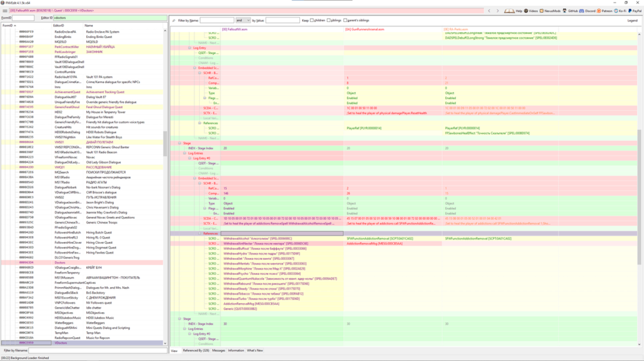Select the GenericFeralGhoul record row
The width and height of the screenshot is (644, 361).
pyautogui.click(x=82, y=107)
